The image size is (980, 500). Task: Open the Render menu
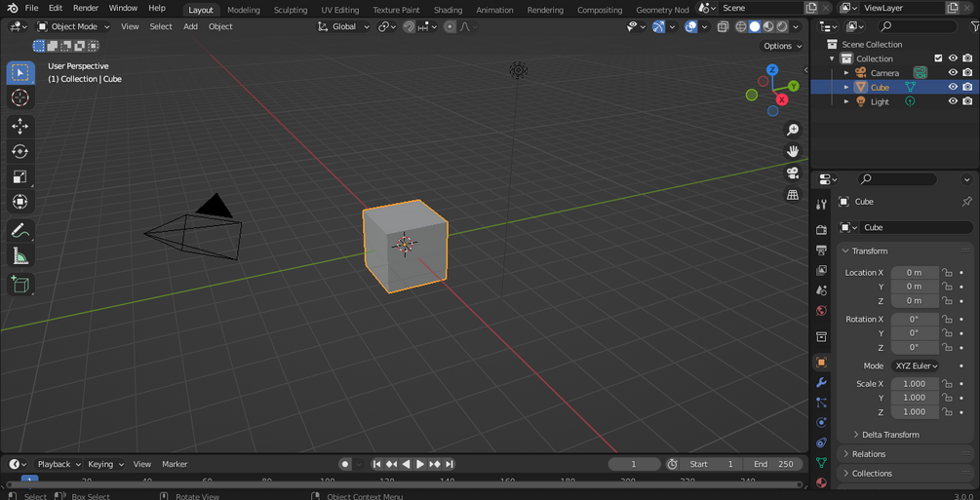point(86,8)
